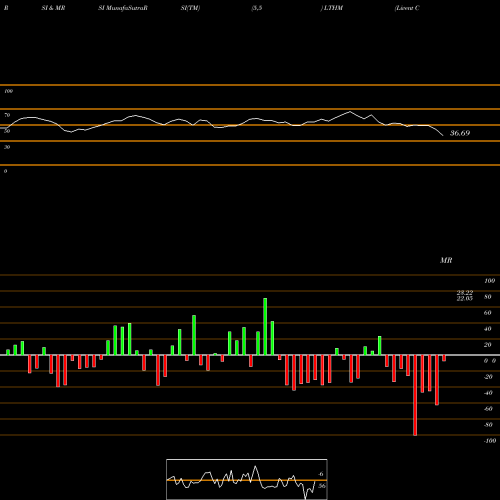This screenshot has width=500, height=500.
Task: Click the longest red histogram bar
Action: pos(415,395)
